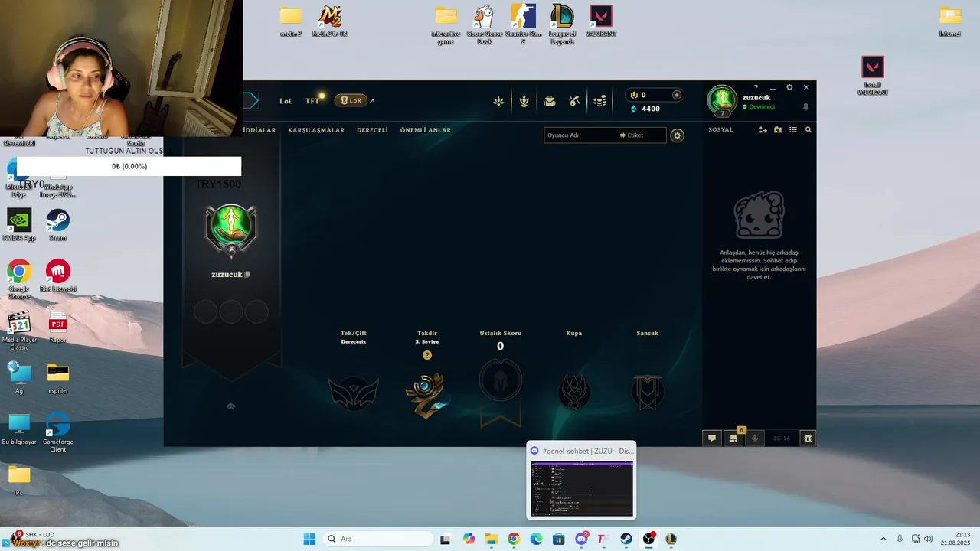This screenshot has height=551, width=980.
Task: Open Google Chrome from the taskbar
Action: pos(514,539)
